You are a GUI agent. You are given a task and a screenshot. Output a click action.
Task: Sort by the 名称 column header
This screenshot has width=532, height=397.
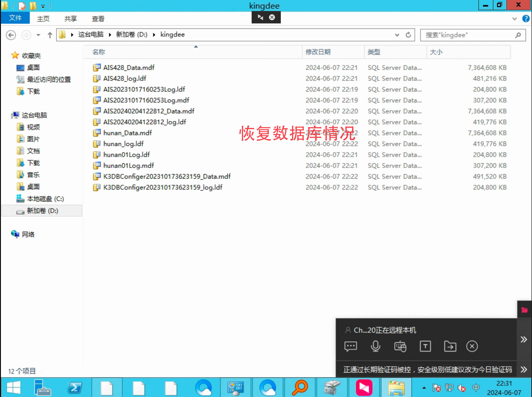(193, 52)
